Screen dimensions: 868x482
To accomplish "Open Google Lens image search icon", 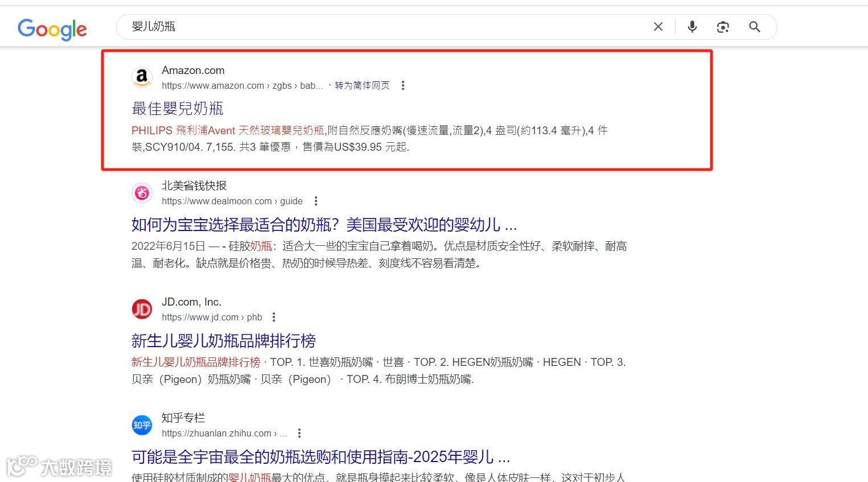I will pos(723,27).
